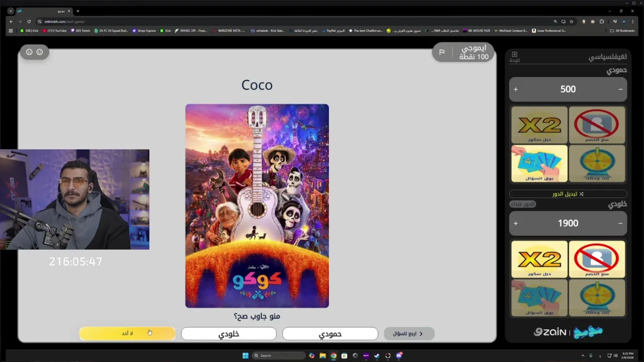Image resolution: width=644 pixels, height=362 pixels.
Task: Show hidden system tray icons
Action: coord(583,355)
